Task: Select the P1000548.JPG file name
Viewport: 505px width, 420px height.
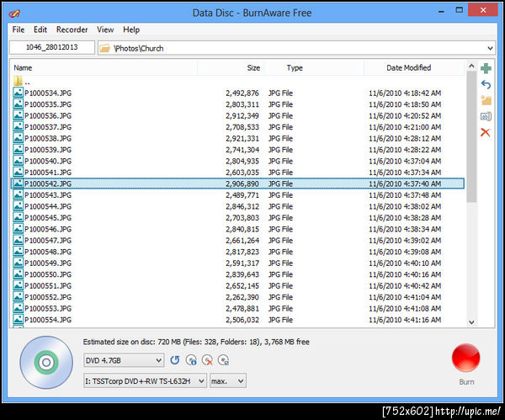Action: [48, 252]
